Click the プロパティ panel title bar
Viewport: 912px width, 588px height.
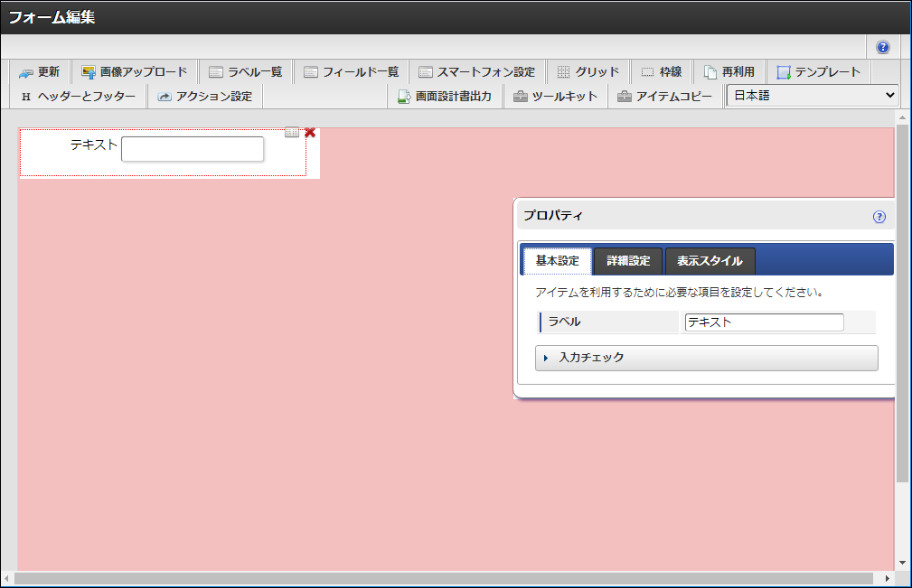click(706, 216)
